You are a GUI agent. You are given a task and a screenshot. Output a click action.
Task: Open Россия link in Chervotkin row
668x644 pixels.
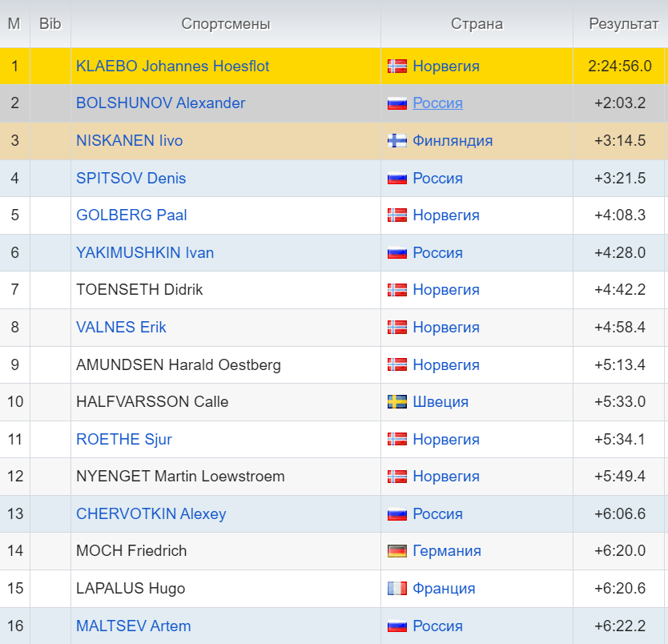[x=437, y=513]
